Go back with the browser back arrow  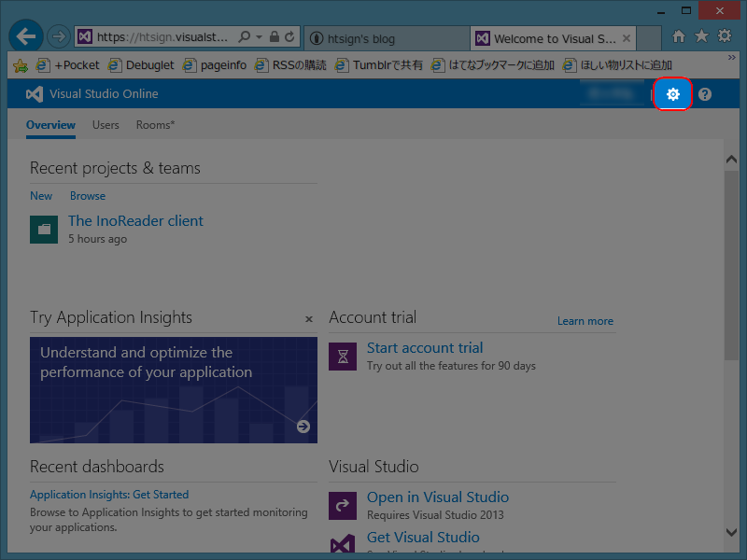[x=26, y=35]
